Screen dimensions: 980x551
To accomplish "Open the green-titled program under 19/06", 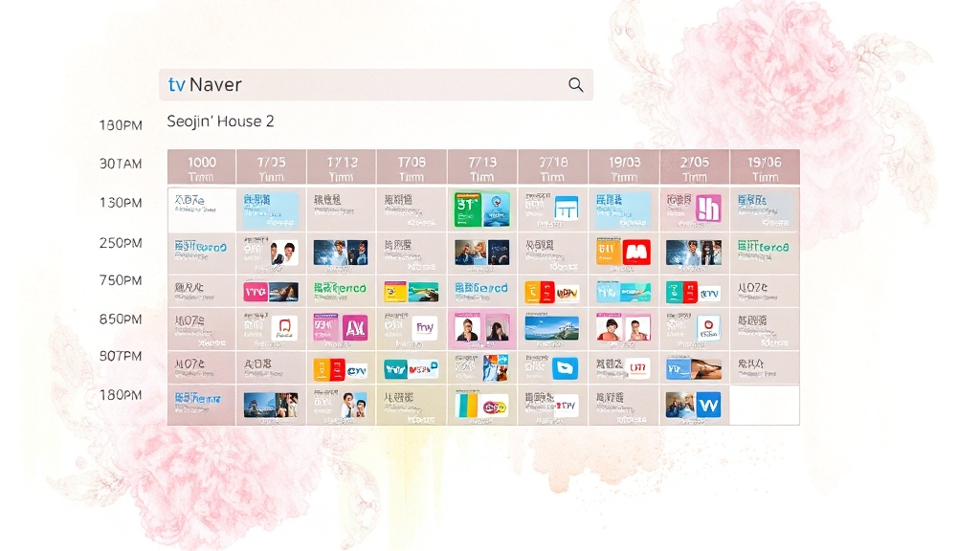I will [x=765, y=253].
